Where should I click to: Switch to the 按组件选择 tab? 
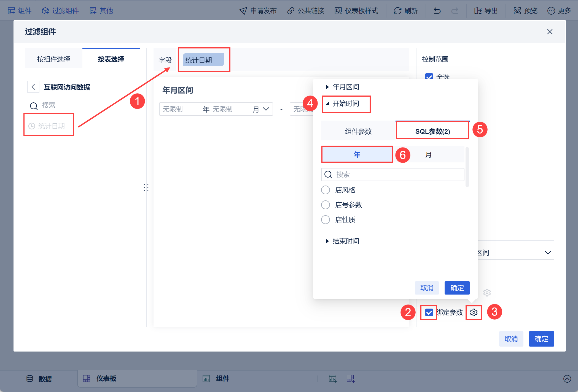[54, 59]
